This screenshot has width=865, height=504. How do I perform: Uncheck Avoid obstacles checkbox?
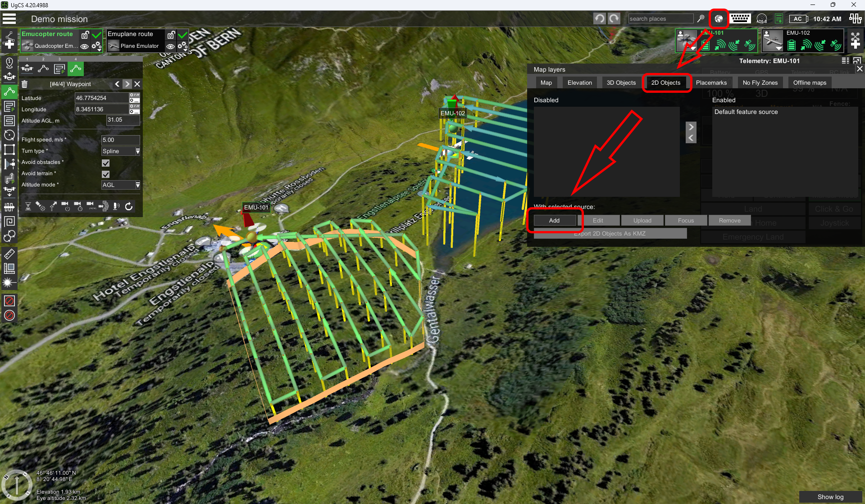click(106, 163)
